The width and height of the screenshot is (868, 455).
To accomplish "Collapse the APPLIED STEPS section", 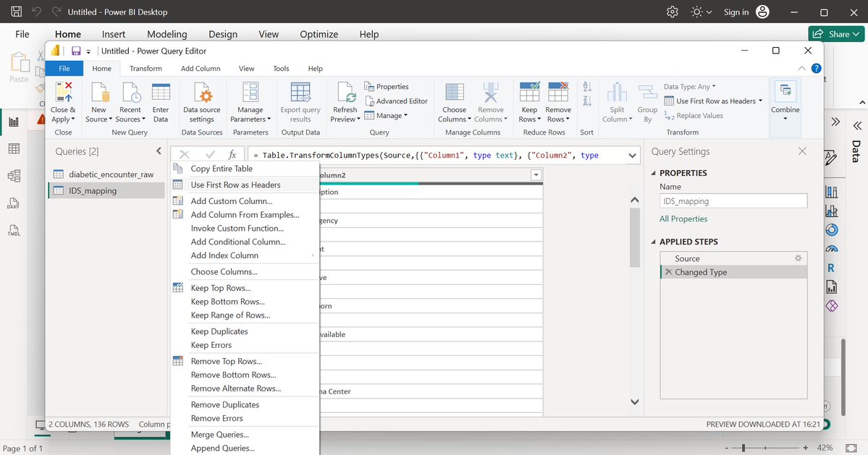I will (x=654, y=242).
